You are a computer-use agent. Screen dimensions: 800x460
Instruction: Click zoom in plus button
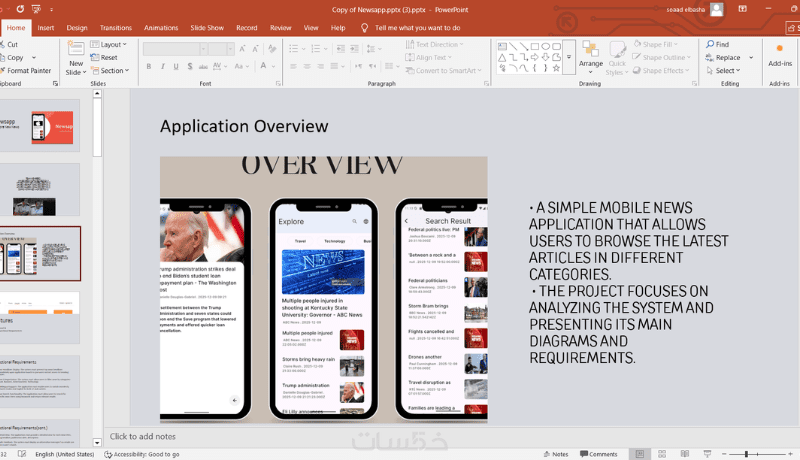coord(790,454)
